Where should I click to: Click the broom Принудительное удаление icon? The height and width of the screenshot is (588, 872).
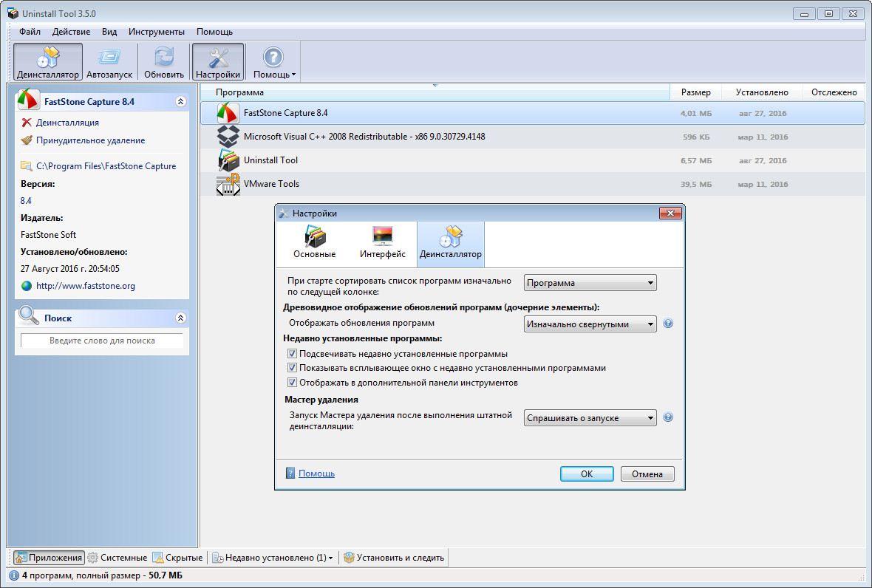26,140
